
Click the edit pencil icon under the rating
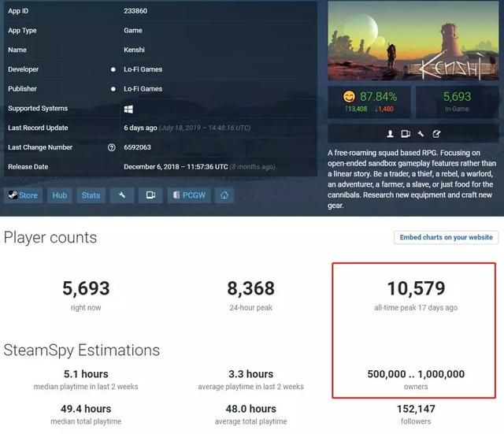[x=436, y=134]
